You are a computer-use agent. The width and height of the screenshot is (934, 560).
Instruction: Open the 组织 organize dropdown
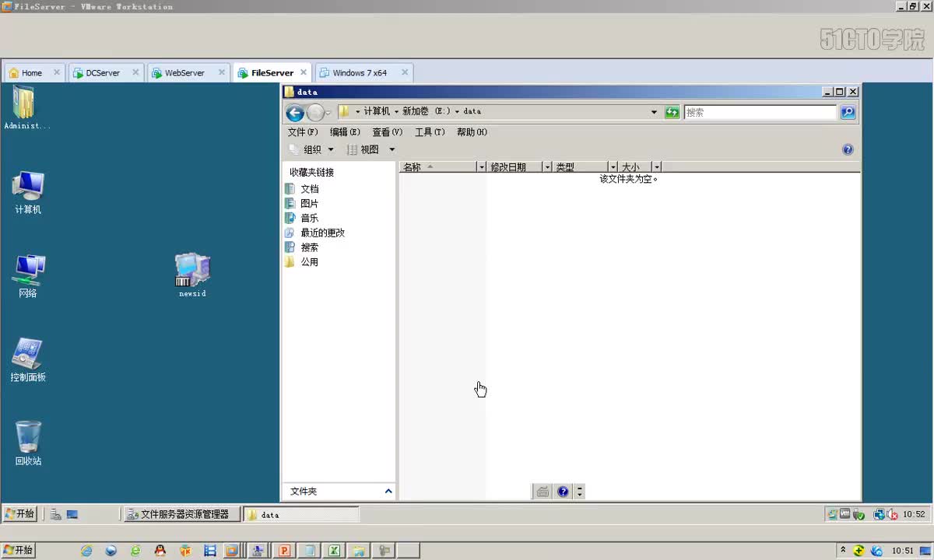tap(311, 149)
